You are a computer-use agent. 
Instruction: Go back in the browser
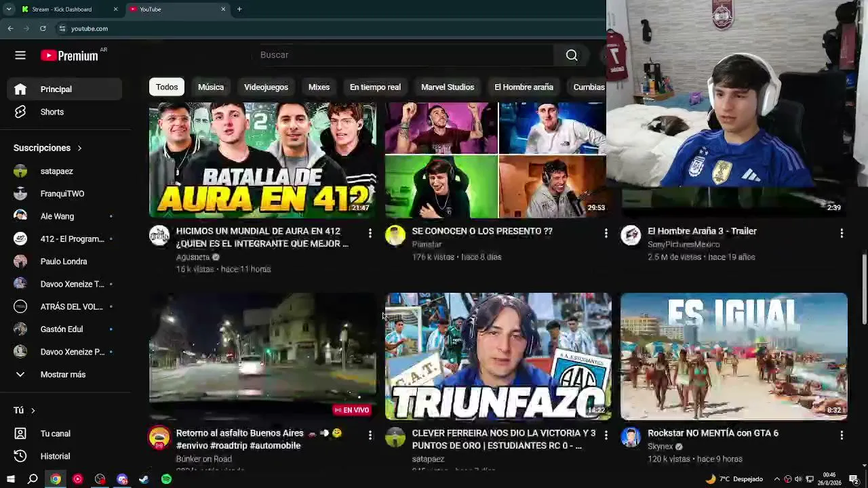(10, 28)
